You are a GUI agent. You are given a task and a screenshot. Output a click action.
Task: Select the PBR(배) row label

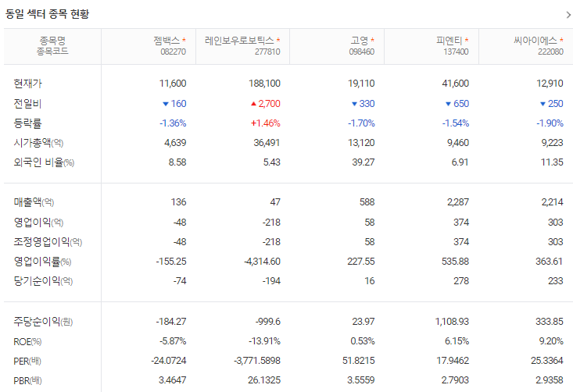pos(28,381)
